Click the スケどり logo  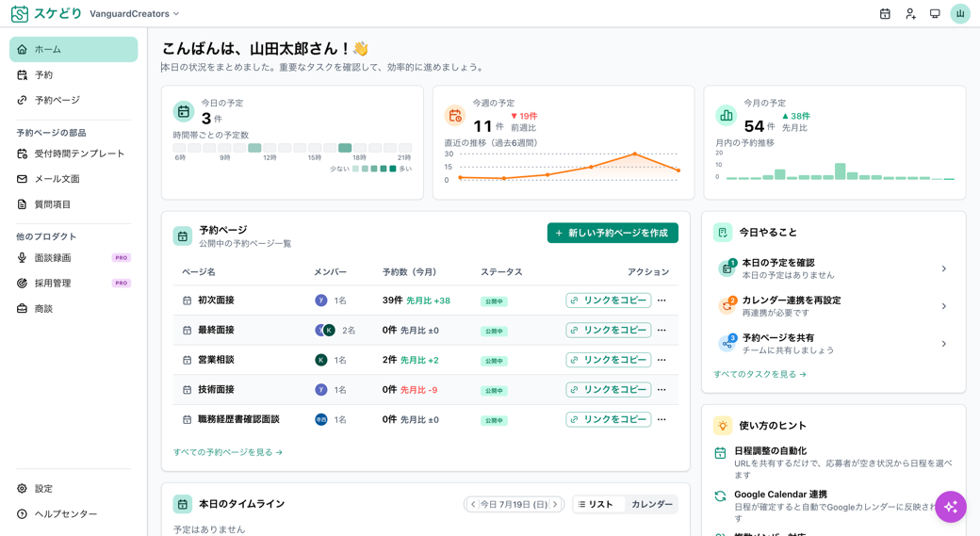coord(46,14)
